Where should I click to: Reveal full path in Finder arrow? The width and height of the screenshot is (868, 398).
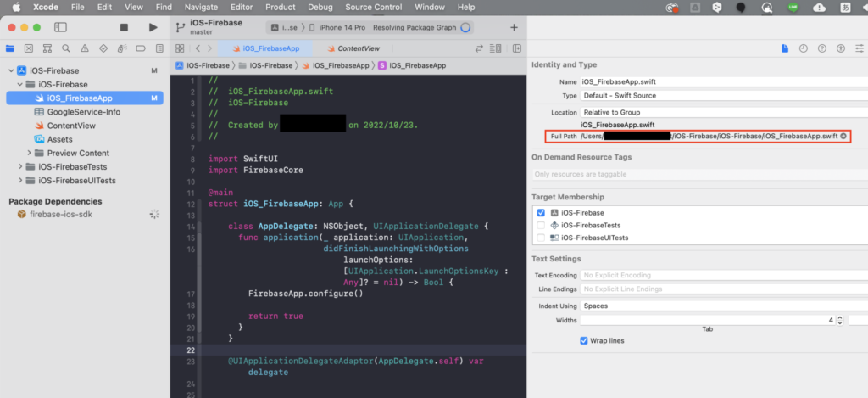[843, 136]
